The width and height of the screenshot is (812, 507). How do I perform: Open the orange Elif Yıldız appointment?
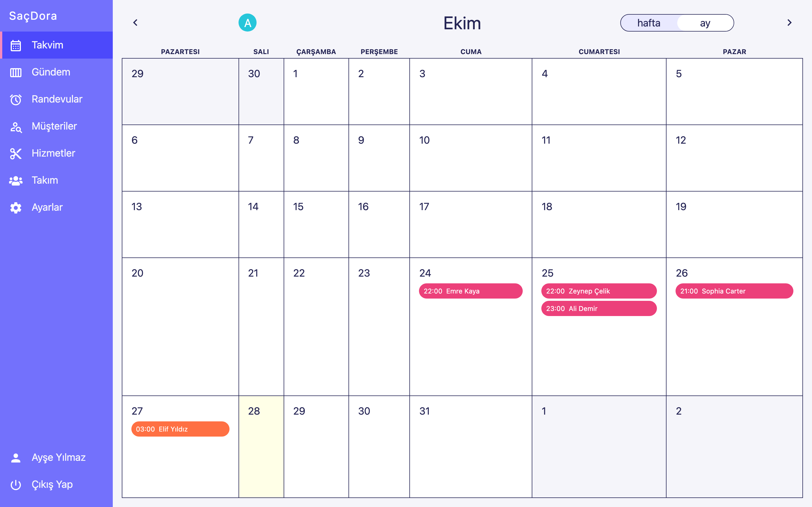180,429
